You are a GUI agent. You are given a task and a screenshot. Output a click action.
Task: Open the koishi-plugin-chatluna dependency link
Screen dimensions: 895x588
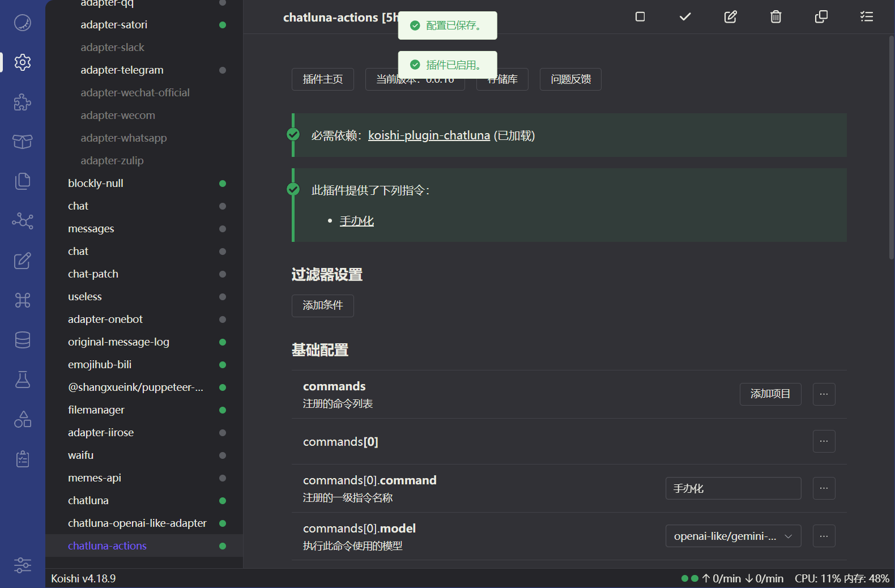(429, 135)
